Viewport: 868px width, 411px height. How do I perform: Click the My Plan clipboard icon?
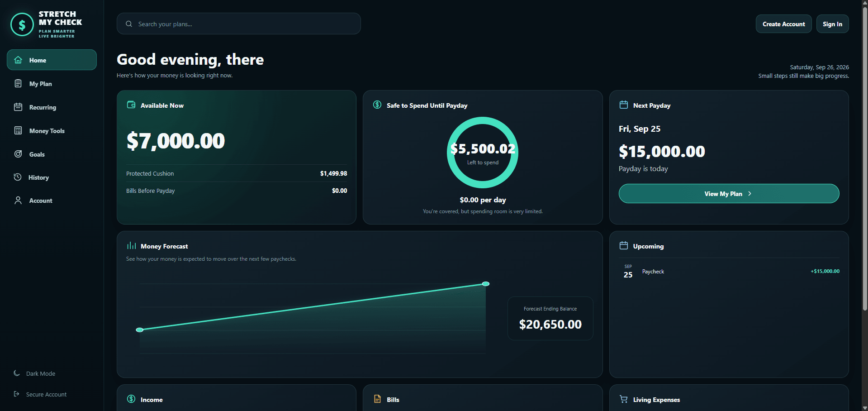point(18,83)
